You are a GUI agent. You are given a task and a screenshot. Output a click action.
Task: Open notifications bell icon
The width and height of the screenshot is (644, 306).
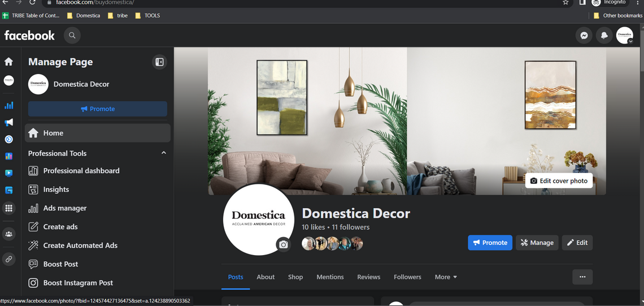point(604,36)
